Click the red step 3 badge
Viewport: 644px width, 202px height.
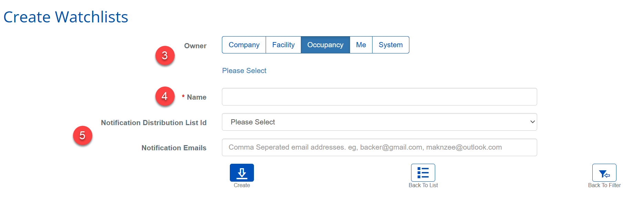[165, 55]
